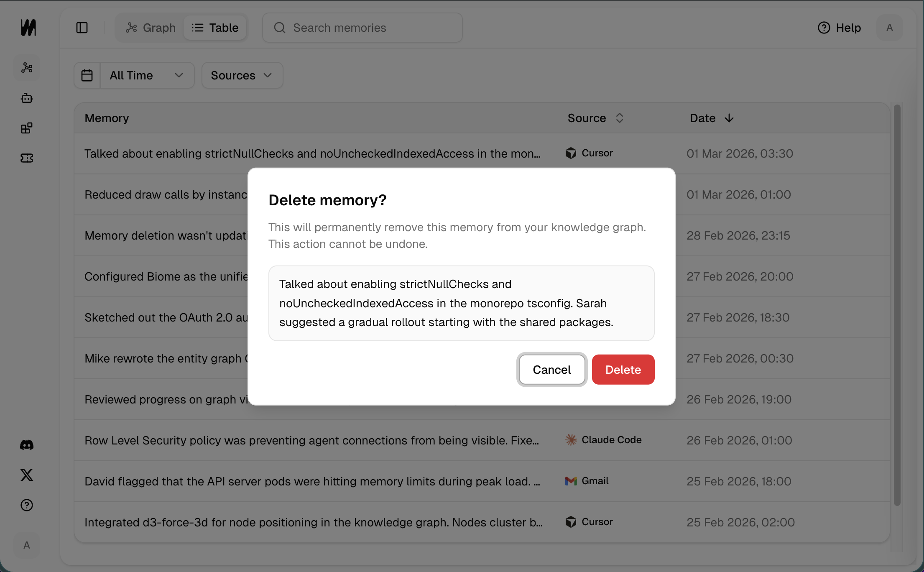
Task: Select the knowledge graph icon in the sidebar
Action: coord(26,68)
